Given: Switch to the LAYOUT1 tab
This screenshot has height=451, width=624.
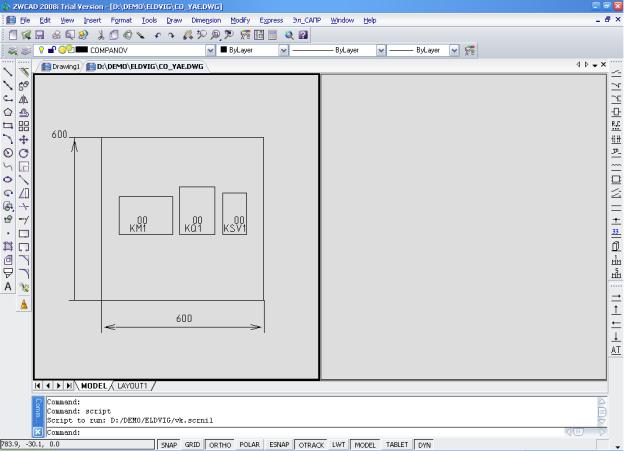Looking at the screenshot, I should [133, 385].
